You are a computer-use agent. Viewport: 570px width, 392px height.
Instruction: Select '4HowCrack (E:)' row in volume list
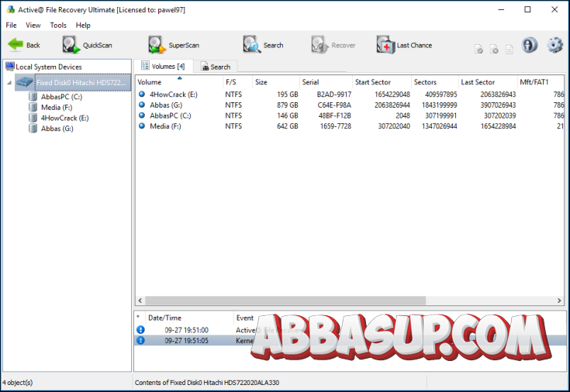(x=349, y=94)
